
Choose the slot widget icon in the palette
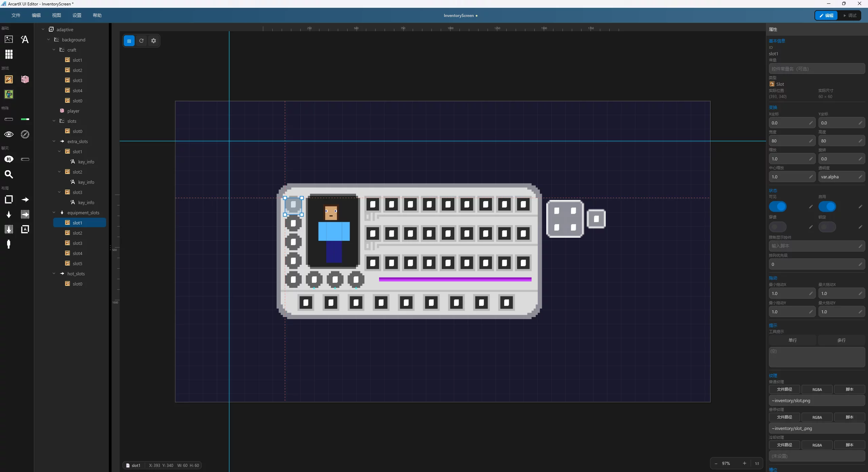[x=9, y=79]
